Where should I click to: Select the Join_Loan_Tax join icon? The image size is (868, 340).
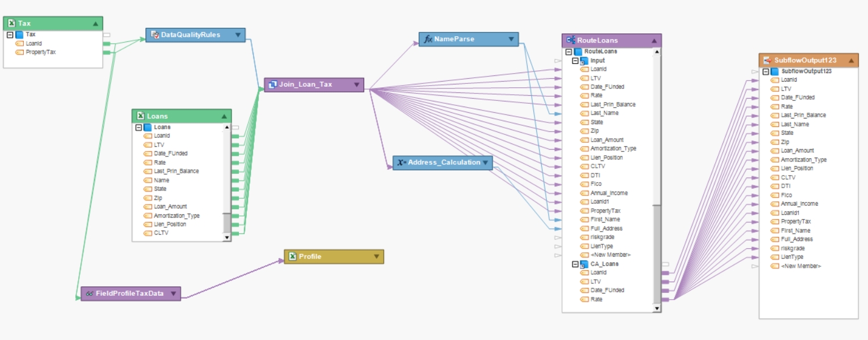[x=272, y=84]
